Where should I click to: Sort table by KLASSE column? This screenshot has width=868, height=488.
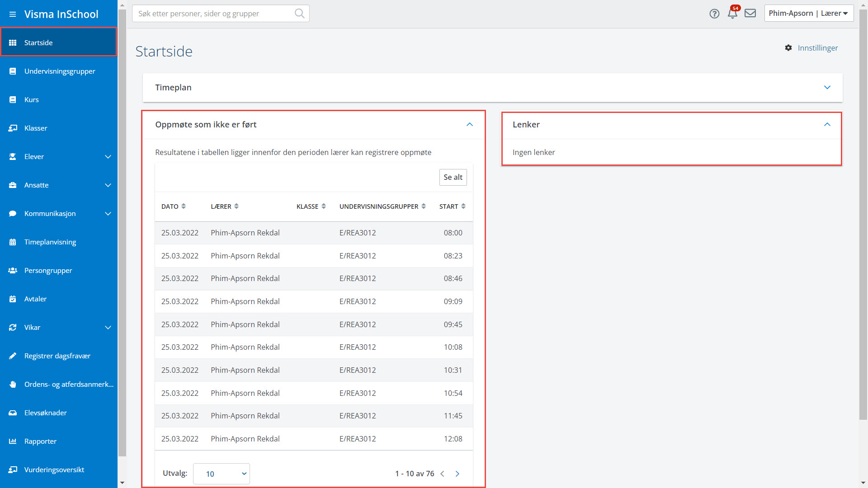[311, 206]
